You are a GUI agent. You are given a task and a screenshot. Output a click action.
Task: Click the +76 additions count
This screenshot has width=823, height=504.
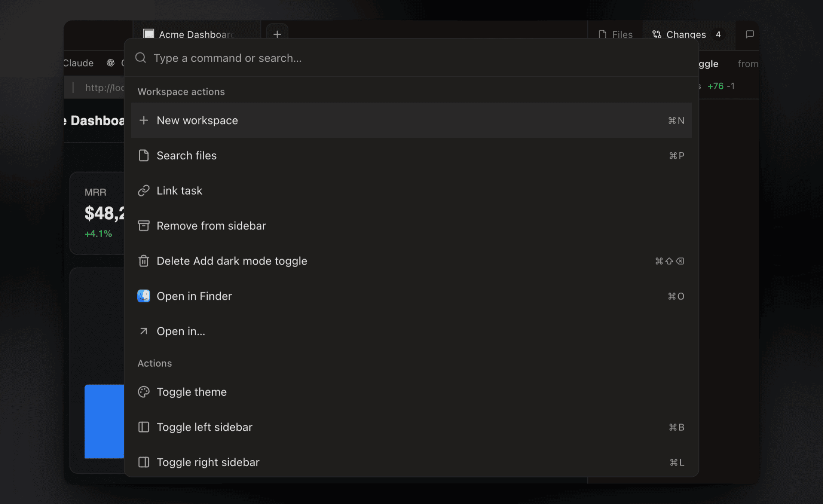(x=716, y=86)
